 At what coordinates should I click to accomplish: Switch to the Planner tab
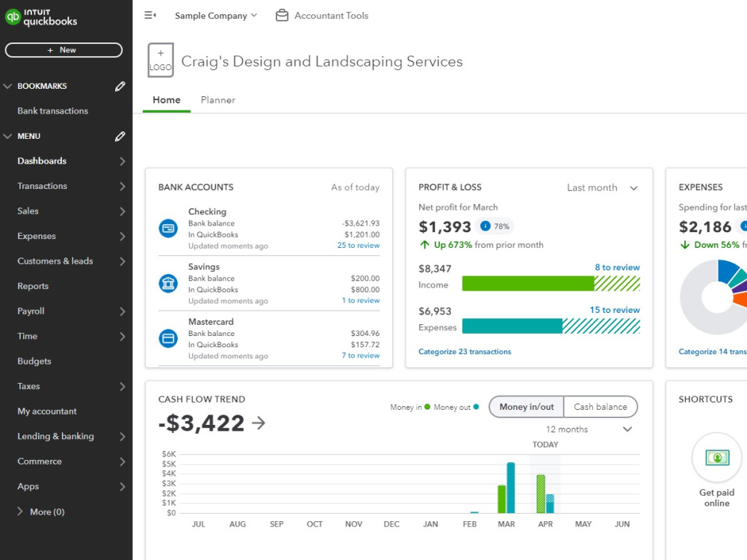(217, 99)
